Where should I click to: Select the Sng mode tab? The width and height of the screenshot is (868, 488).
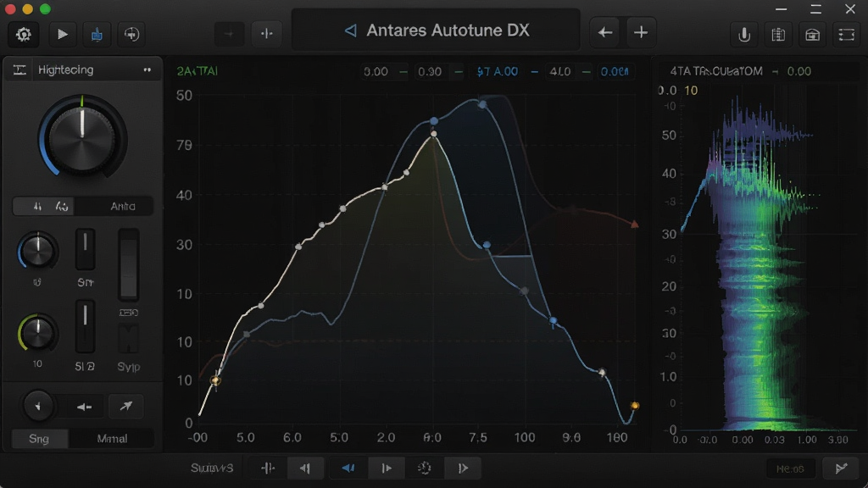tap(39, 439)
